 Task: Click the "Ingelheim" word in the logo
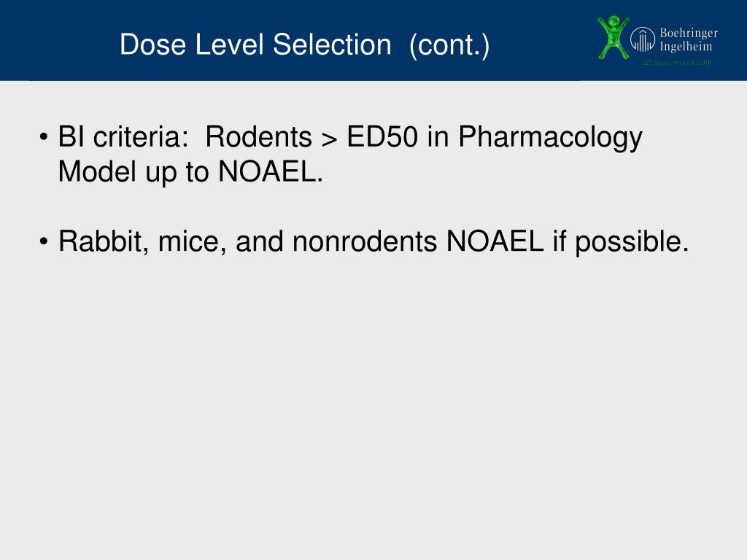pos(686,47)
